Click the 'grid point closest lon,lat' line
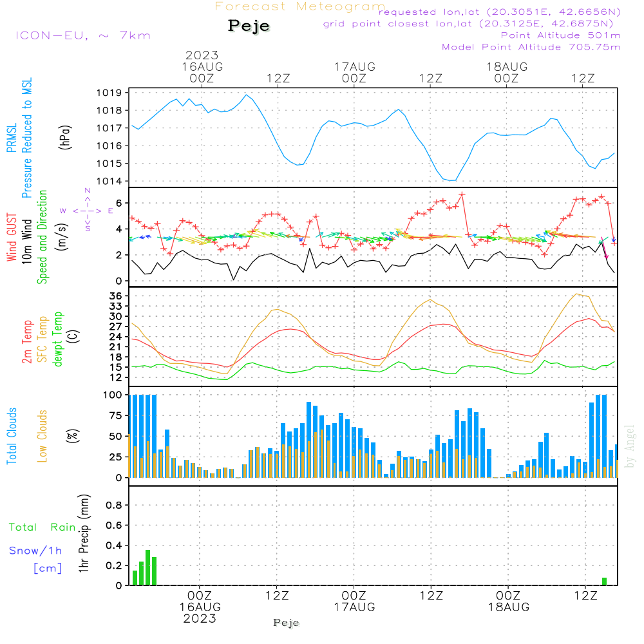The image size is (644, 644). tap(468, 24)
